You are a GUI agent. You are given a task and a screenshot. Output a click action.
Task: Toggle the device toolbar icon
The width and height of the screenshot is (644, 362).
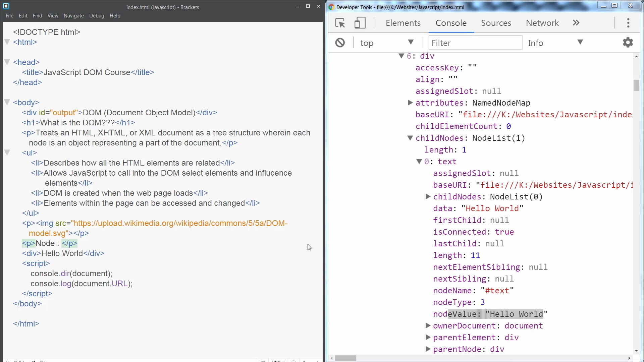coord(360,23)
